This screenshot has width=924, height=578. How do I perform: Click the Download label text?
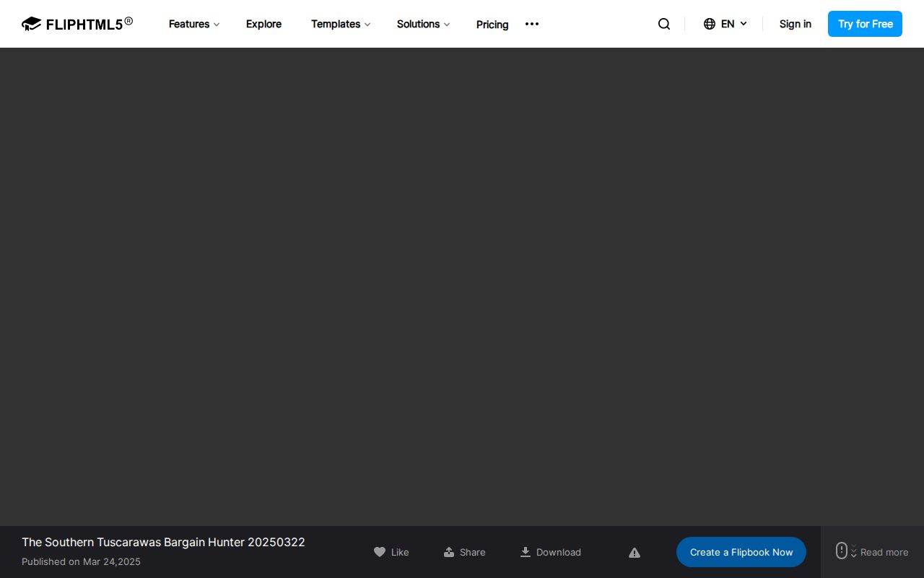coord(559,552)
